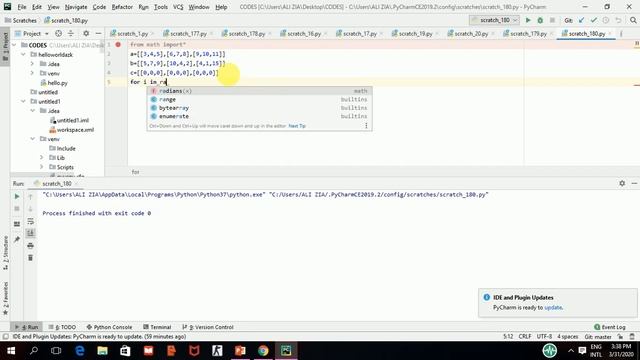Choose range from the completion list
This screenshot has height=360, width=640.
click(259, 99)
